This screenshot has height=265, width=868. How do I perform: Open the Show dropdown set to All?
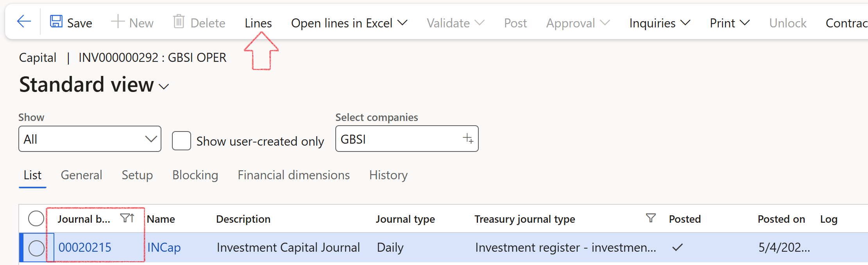click(90, 139)
